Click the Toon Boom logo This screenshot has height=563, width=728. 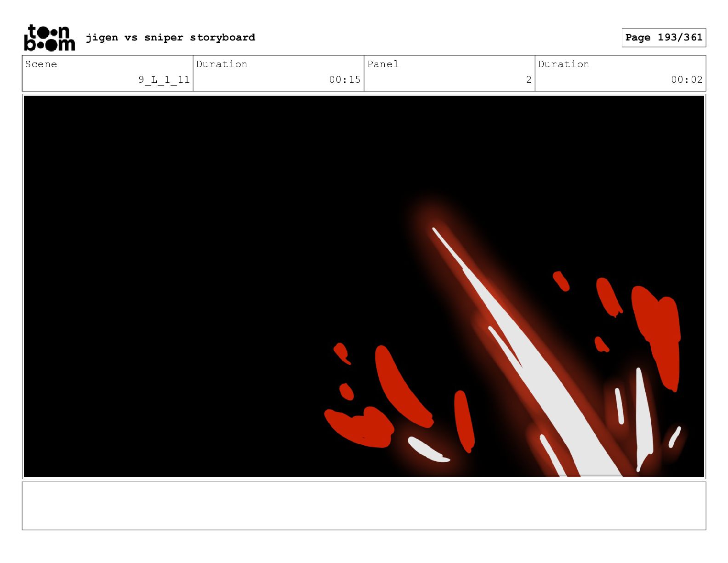49,38
